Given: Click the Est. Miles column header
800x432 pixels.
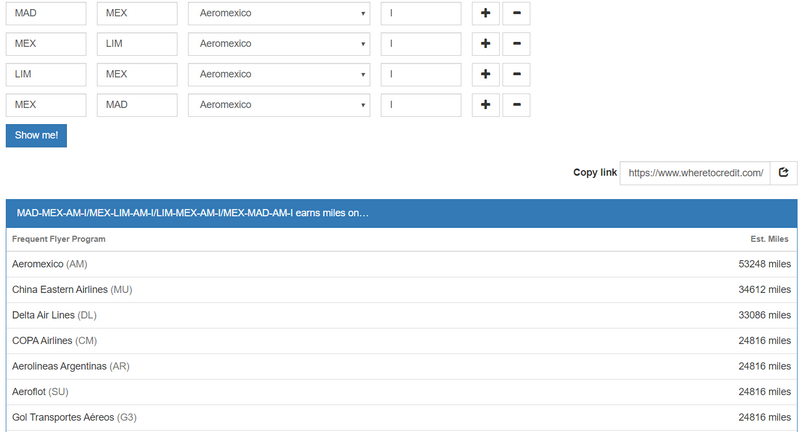Looking at the screenshot, I should coord(769,239).
